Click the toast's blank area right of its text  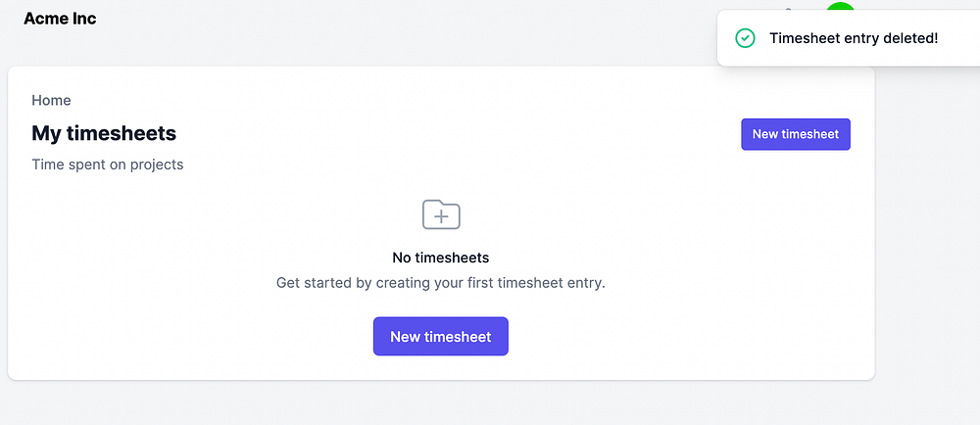(x=958, y=38)
